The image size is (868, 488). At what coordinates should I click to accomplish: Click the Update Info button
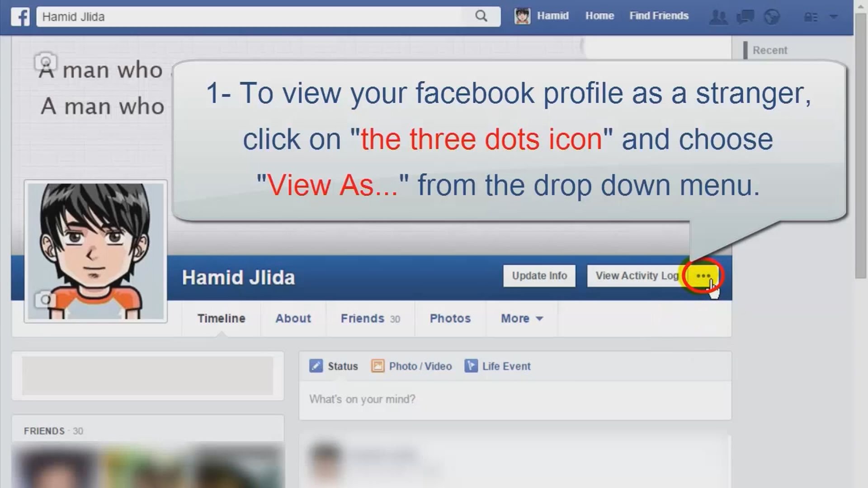pos(539,276)
